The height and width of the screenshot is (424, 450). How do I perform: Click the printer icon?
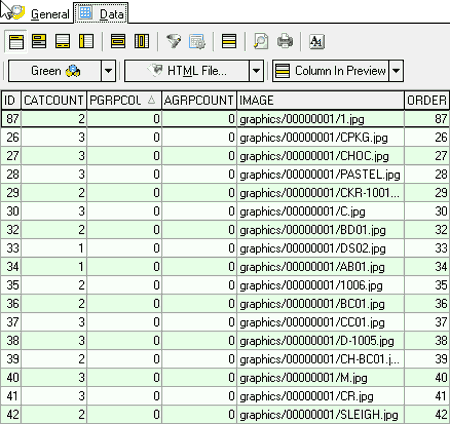pos(285,42)
